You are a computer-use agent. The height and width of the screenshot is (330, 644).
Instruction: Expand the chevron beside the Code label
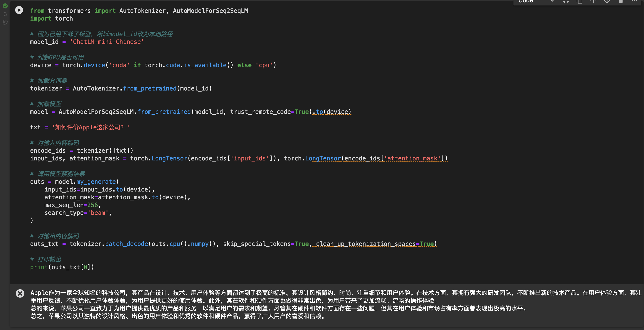pos(552,1)
